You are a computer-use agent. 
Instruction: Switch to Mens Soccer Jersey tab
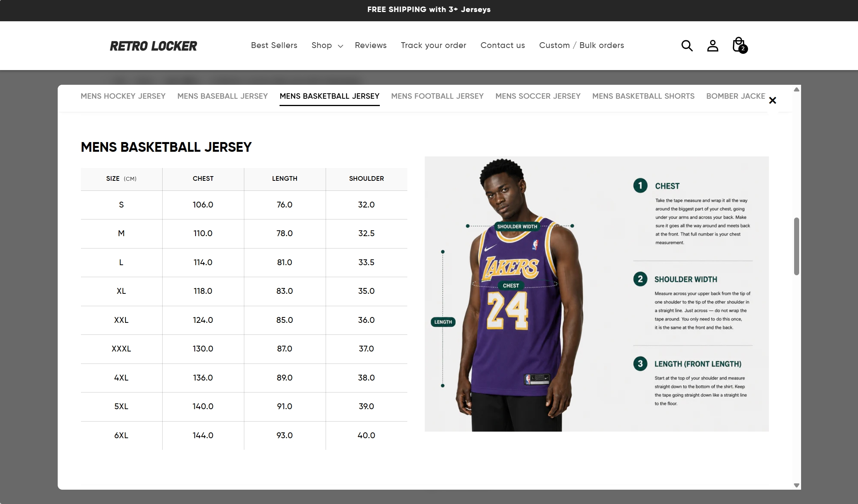(538, 96)
